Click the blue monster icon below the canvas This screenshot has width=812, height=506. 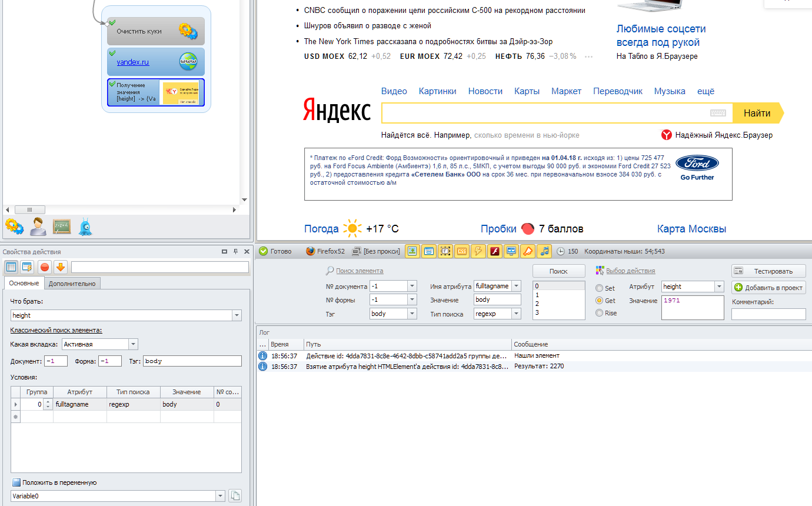[85, 227]
